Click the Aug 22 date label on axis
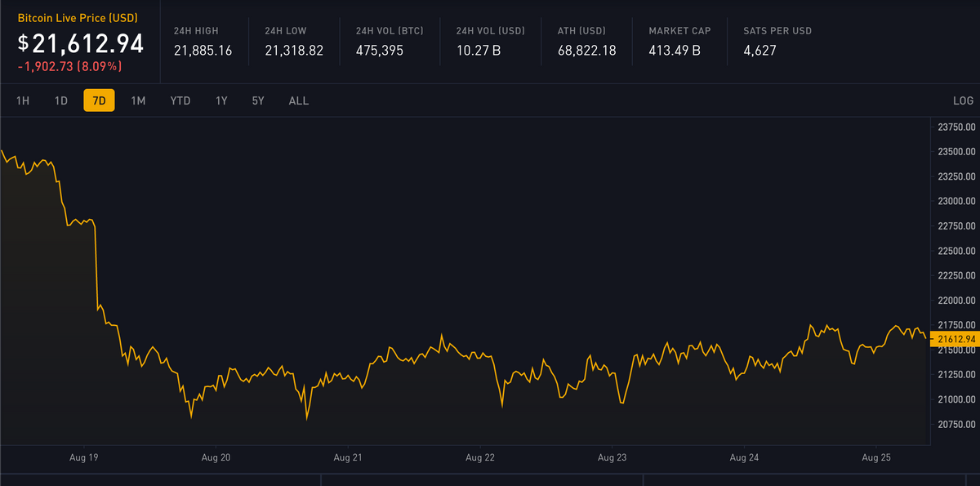The width and height of the screenshot is (980, 486). pyautogui.click(x=480, y=458)
